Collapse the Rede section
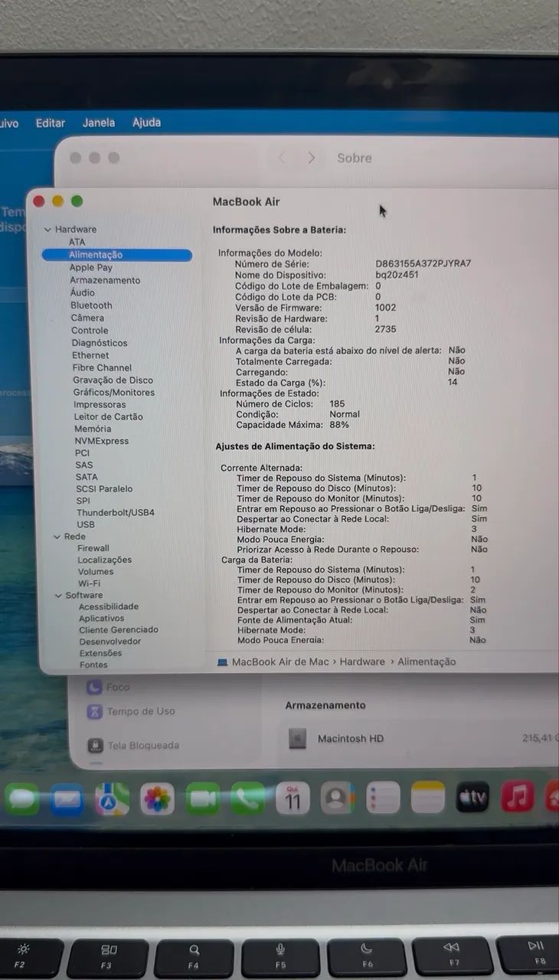Viewport: 559px width, 980px height. (57, 537)
